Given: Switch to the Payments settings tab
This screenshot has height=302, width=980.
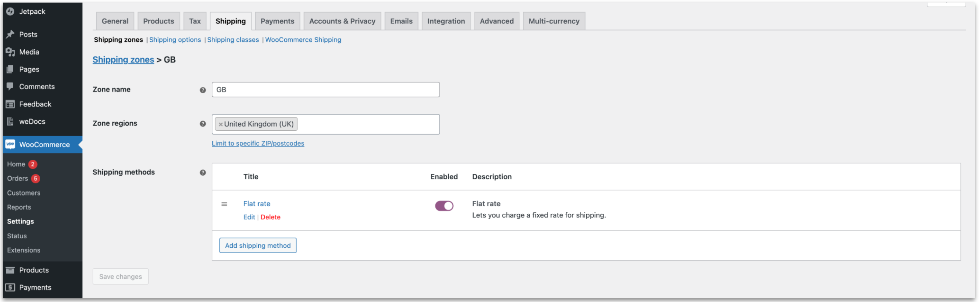Looking at the screenshot, I should 277,21.
